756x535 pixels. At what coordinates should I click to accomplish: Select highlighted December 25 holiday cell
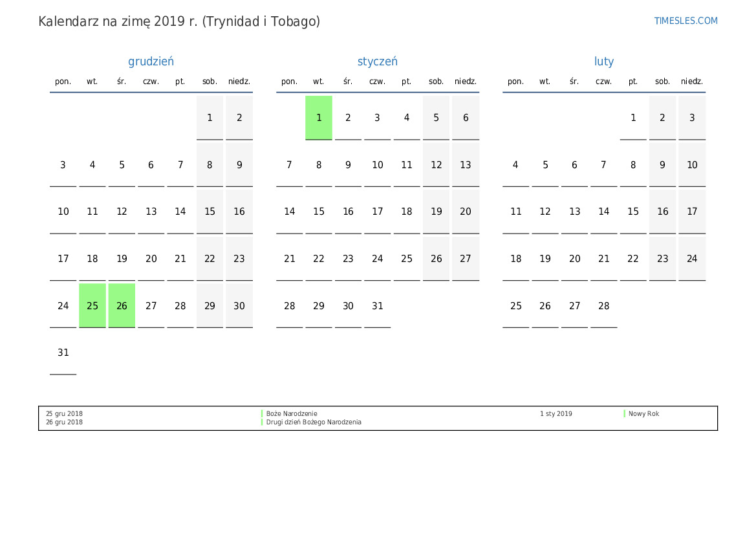[x=92, y=306]
